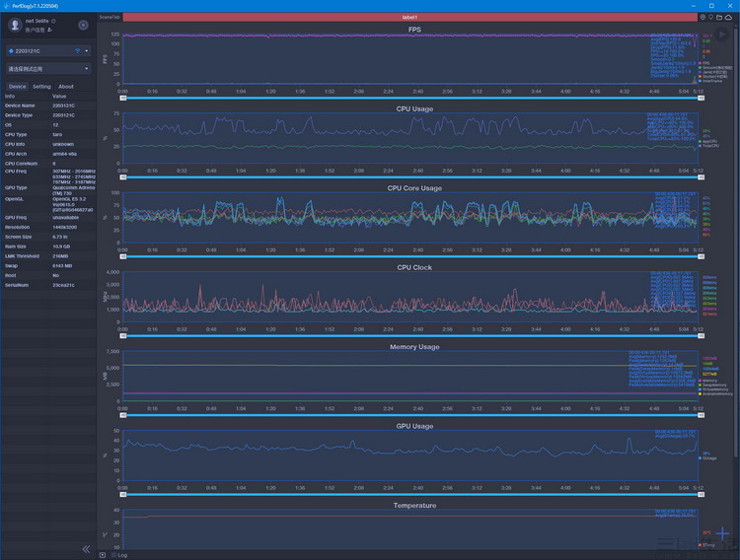Click the FPS chart left range handle
Viewport: 740px width, 560px height.
(123, 98)
